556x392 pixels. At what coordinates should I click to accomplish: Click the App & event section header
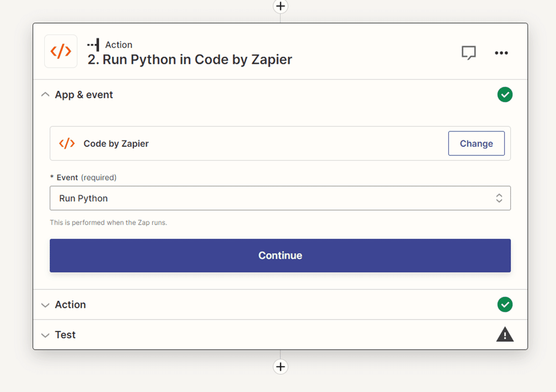(x=84, y=94)
